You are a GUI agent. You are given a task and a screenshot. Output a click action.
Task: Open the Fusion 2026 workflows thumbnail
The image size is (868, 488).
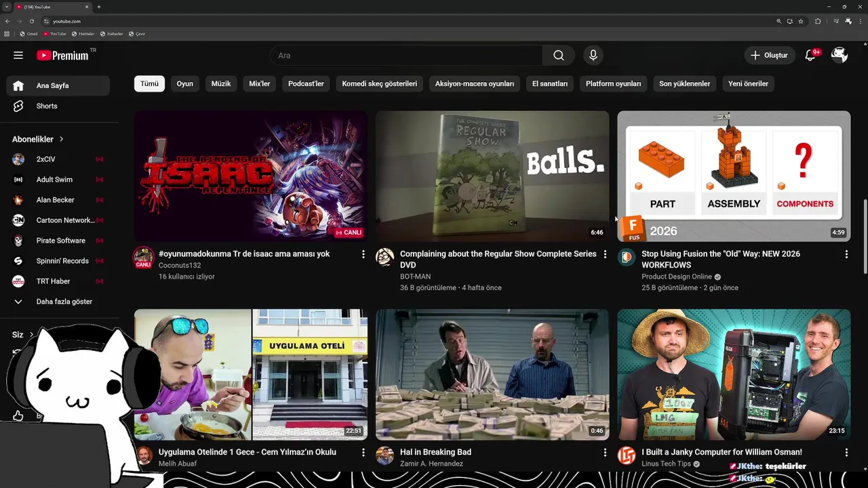[x=734, y=176]
